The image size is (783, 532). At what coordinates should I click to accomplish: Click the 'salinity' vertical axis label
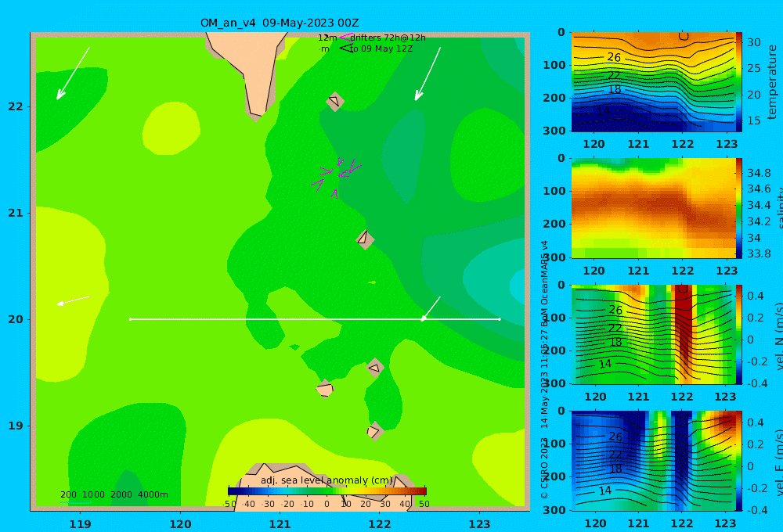click(778, 209)
